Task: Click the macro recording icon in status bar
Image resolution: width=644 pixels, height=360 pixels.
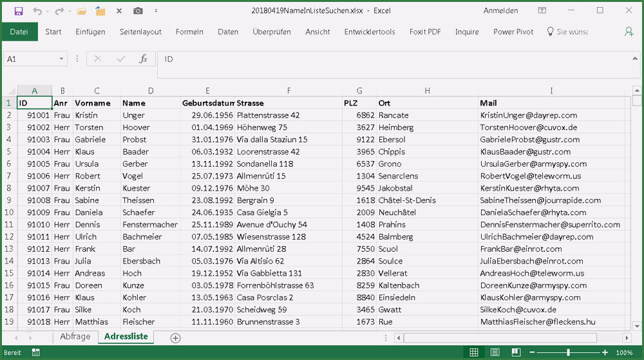Action: click(36, 352)
